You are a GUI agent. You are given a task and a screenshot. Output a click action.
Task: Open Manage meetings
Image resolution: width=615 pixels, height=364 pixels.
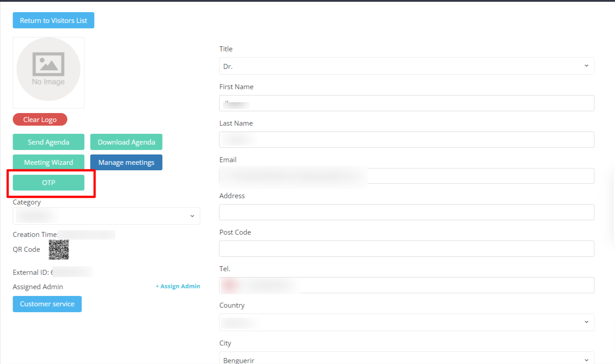[126, 163]
